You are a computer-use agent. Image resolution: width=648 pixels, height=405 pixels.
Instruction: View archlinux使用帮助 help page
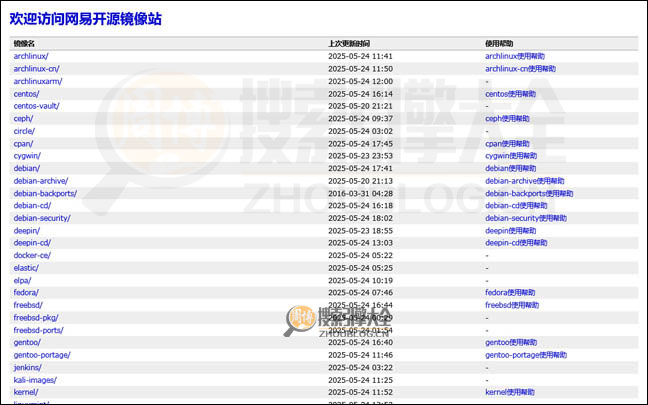coord(515,56)
